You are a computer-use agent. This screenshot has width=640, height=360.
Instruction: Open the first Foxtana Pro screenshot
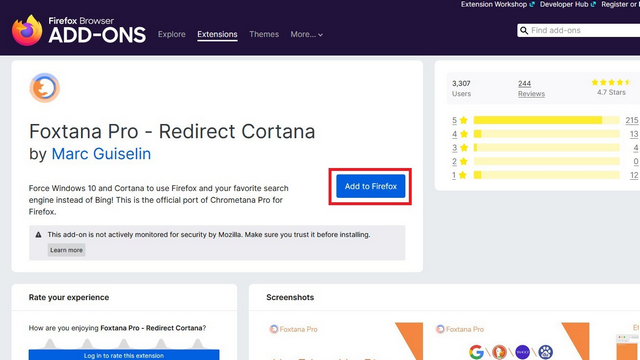point(345,341)
